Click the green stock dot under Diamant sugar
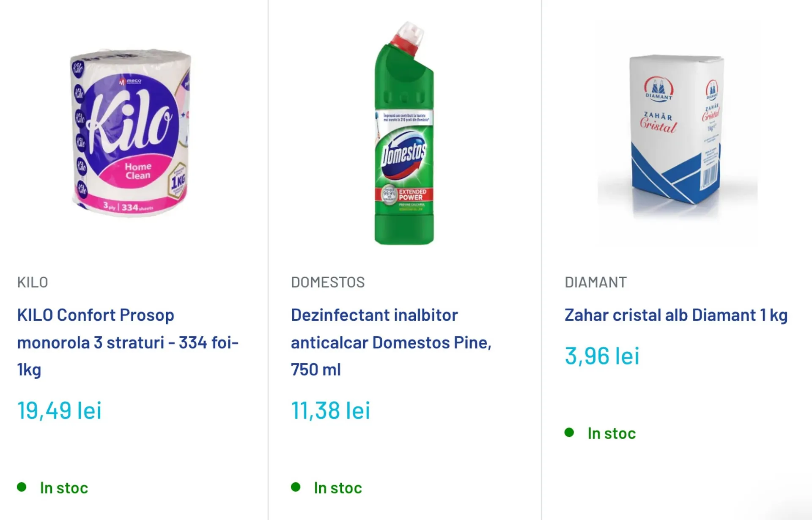This screenshot has width=812, height=520. [569, 432]
